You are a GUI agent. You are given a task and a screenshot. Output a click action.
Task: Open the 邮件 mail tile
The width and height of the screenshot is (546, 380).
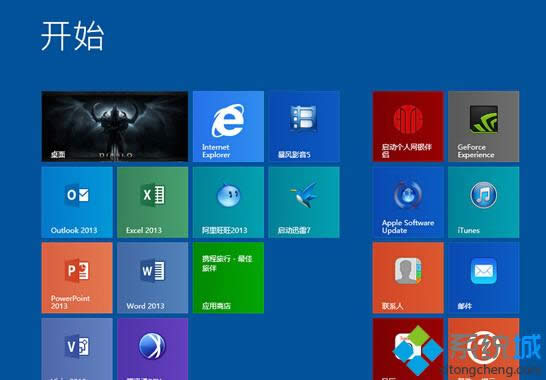pos(484,278)
